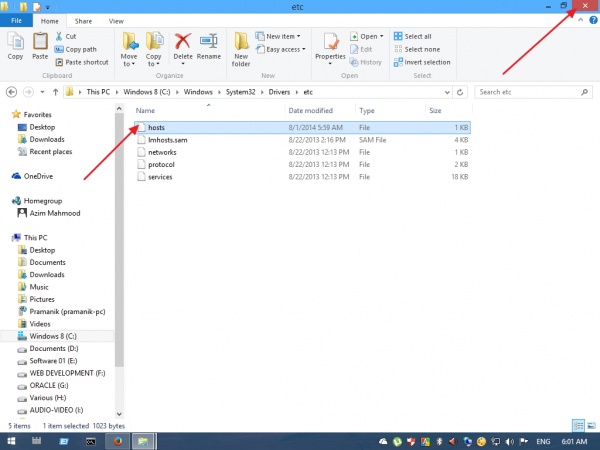Viewport: 600px width, 450px height.
Task: Click the red Delete icon
Action: [183, 48]
